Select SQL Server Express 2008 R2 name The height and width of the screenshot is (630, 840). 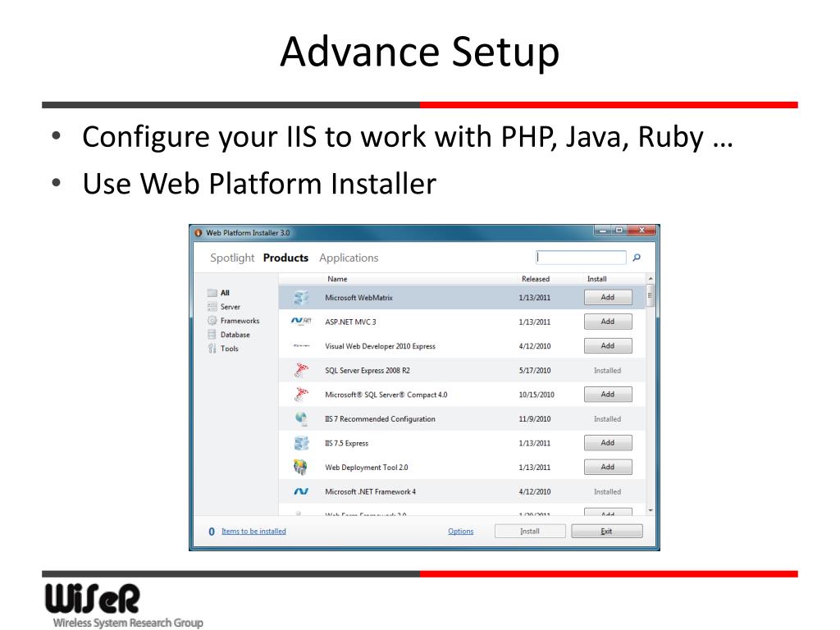(x=367, y=370)
